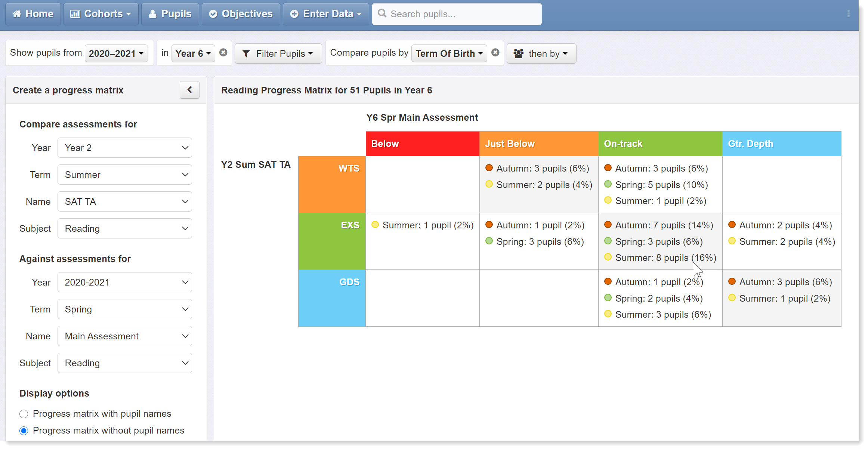Click the WTS row header
The height and width of the screenshot is (450, 868).
pyautogui.click(x=332, y=185)
